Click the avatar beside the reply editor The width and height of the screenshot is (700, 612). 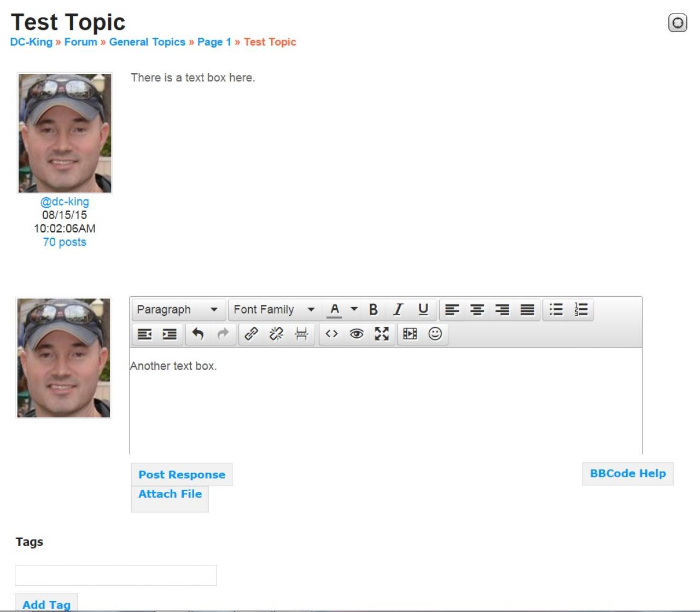tap(63, 357)
